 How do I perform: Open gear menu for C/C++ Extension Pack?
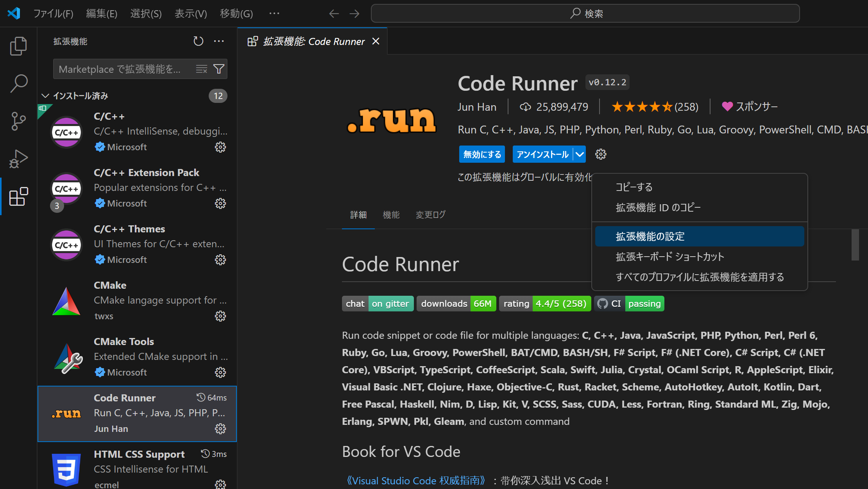pyautogui.click(x=220, y=203)
